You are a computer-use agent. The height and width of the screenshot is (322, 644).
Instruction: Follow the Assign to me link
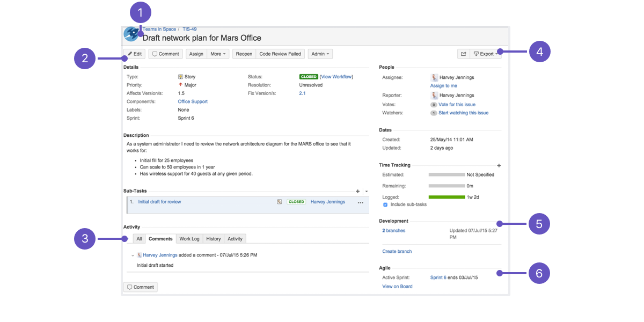tap(444, 86)
